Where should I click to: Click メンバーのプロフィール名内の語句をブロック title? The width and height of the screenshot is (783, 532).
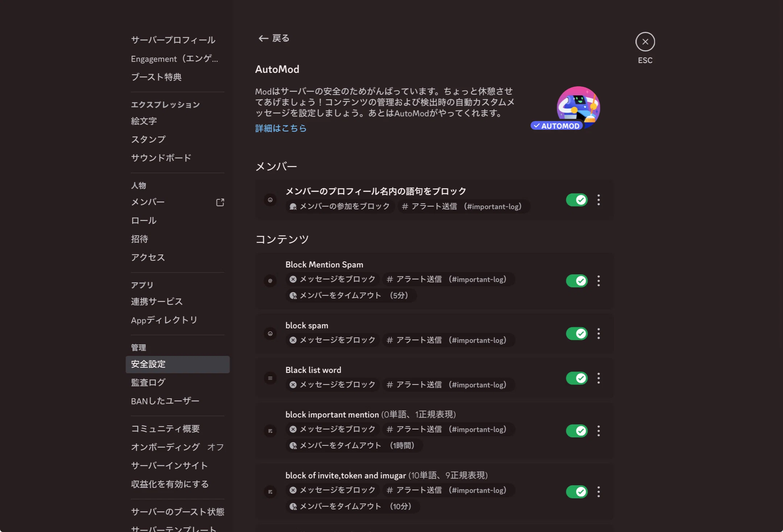coord(376,191)
